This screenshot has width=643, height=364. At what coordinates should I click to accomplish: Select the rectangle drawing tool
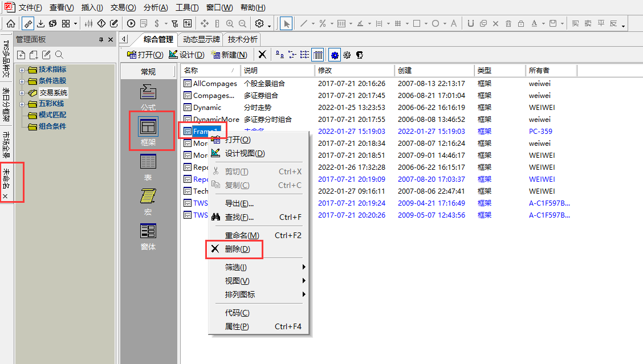tap(417, 23)
